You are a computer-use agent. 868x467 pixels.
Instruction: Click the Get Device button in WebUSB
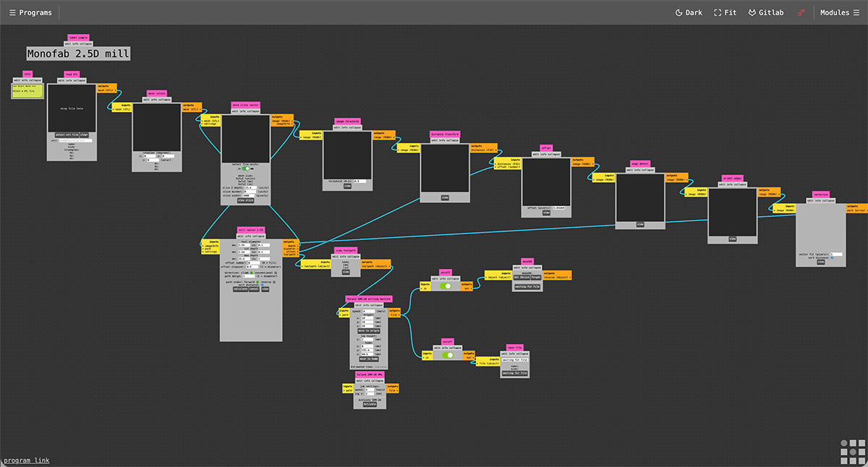tap(521, 277)
